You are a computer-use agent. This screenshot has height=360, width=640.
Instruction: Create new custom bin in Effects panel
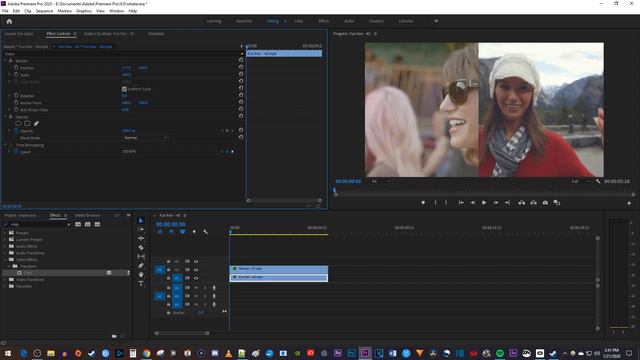pyautogui.click(x=114, y=336)
